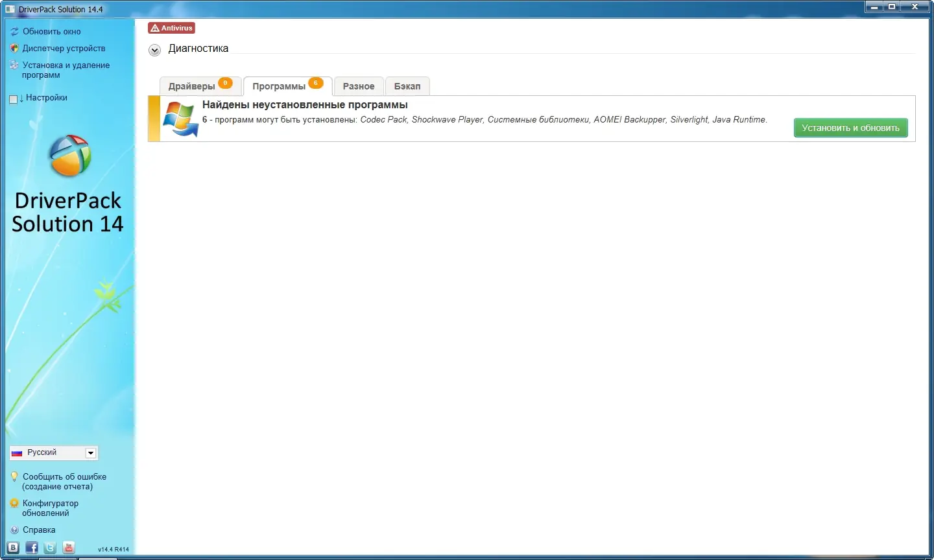
Task: Click the lightbulb report error icon
Action: coord(14,476)
